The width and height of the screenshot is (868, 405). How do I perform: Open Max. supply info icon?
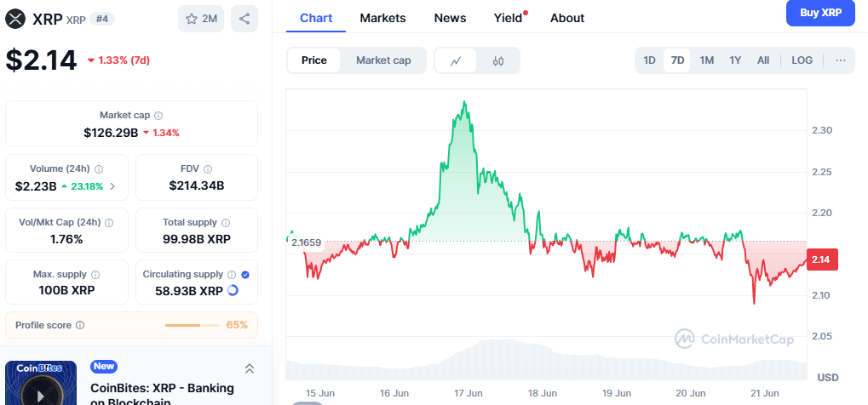95,275
